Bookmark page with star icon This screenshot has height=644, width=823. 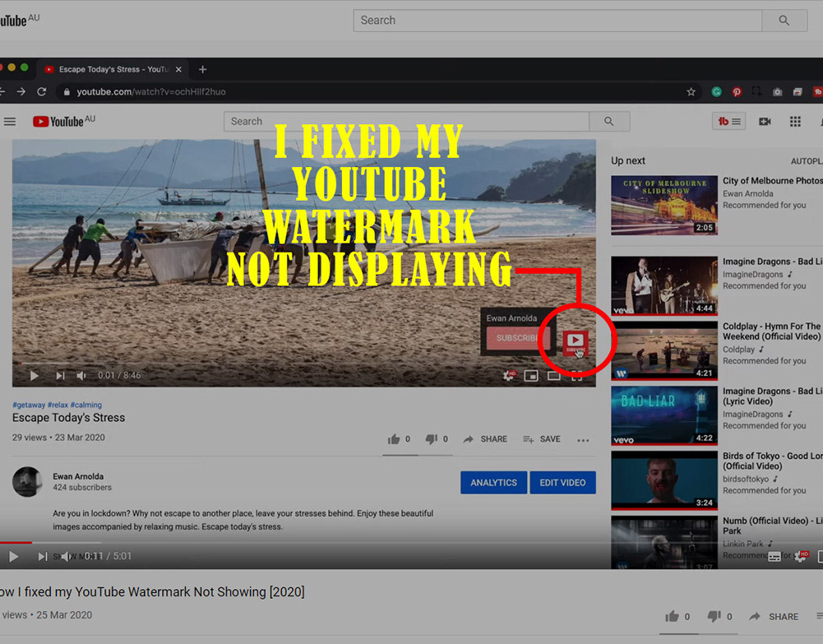coord(691,92)
